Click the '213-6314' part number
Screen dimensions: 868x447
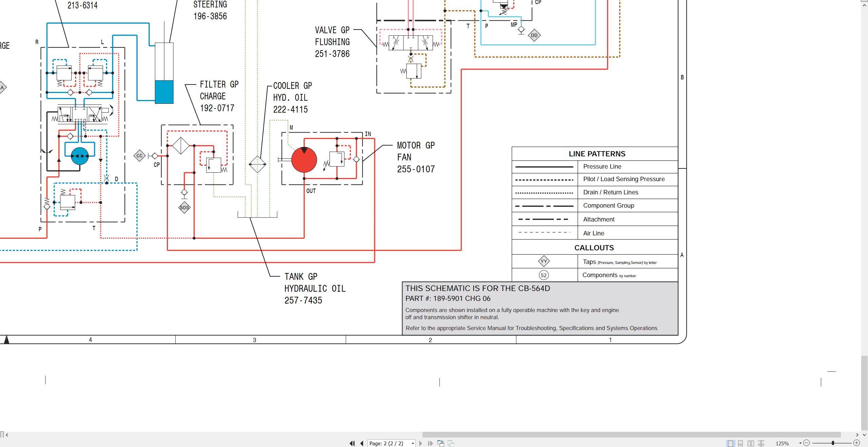point(82,5)
